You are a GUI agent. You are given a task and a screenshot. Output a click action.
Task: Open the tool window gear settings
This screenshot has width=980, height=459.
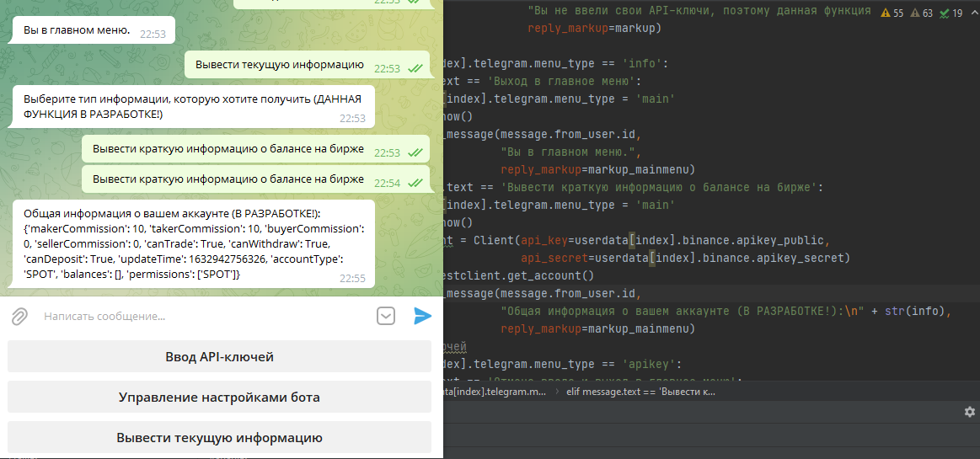click(x=969, y=412)
